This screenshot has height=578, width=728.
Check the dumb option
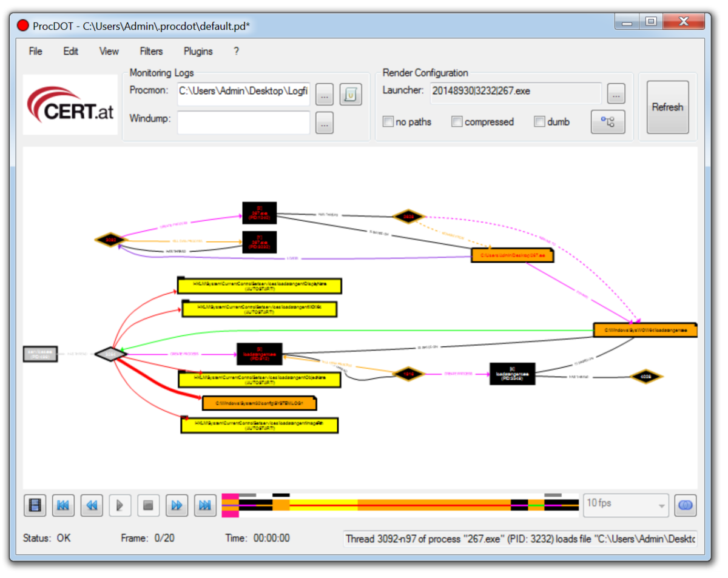(x=539, y=121)
